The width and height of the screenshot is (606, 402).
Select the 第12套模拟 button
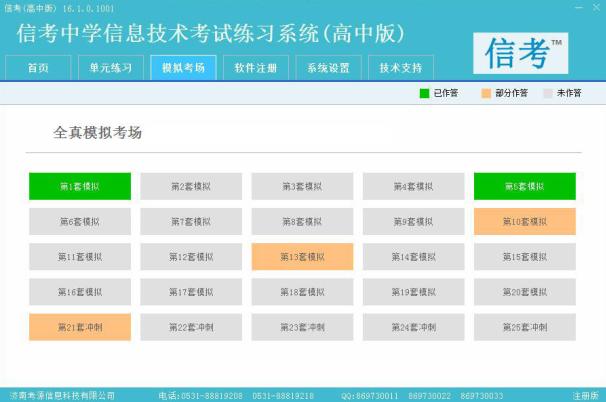[x=191, y=257]
